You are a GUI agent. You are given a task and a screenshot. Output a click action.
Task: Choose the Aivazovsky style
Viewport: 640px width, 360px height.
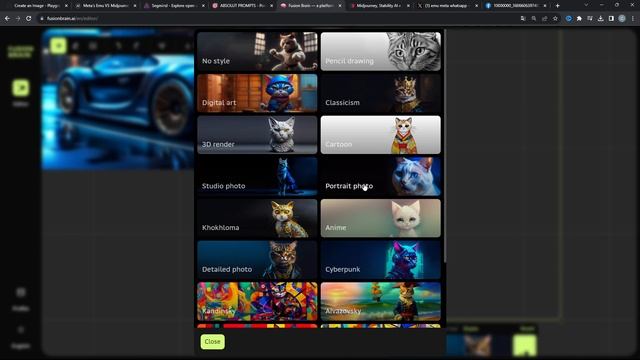380,301
